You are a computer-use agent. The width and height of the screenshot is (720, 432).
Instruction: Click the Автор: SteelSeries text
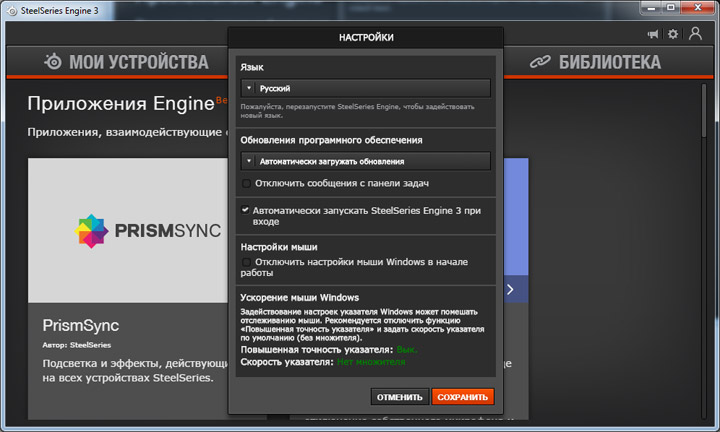(77, 345)
